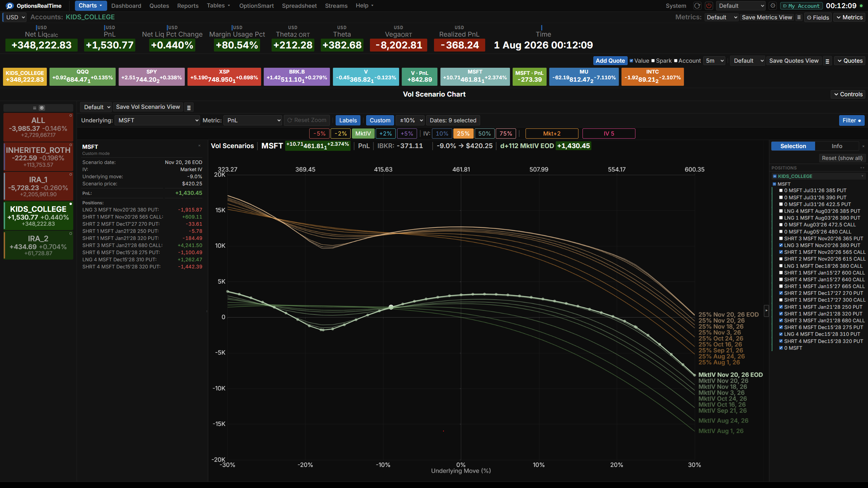
Task: Open the Vol Scenario view hamburger menu
Action: [189, 107]
